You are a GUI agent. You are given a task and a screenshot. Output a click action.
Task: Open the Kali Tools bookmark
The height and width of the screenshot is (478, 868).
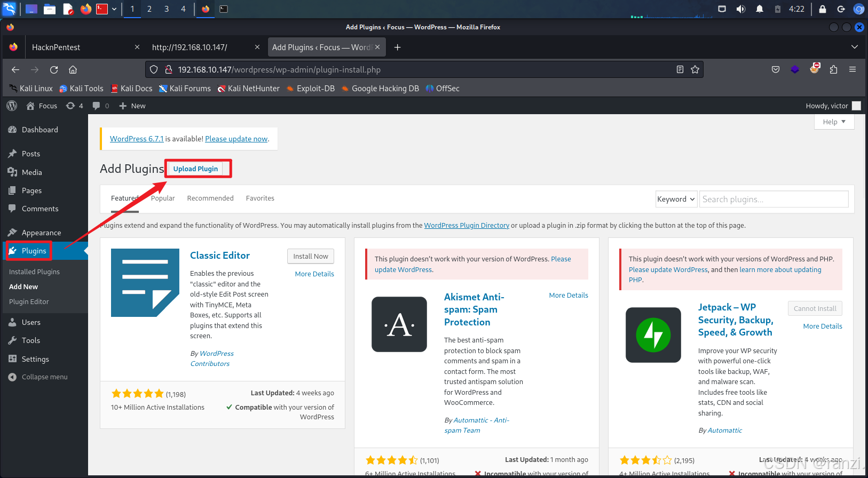pos(81,89)
